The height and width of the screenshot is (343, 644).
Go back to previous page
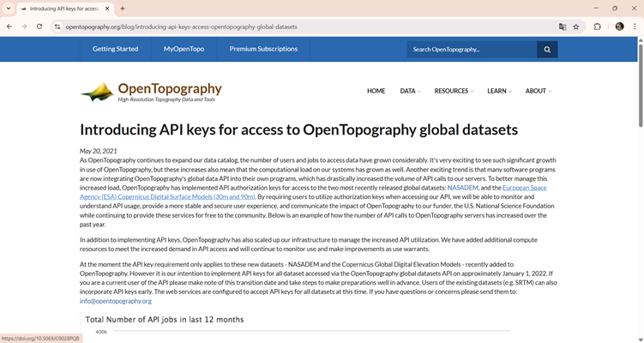[x=9, y=27]
